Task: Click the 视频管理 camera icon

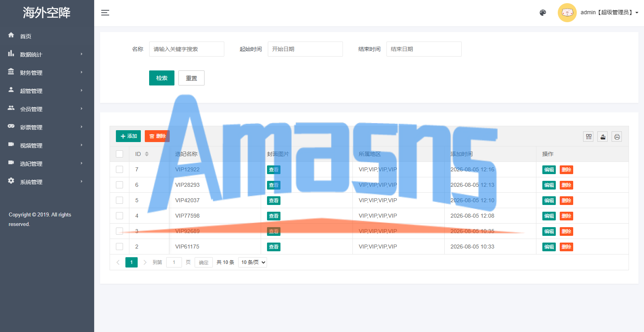Action: point(11,144)
